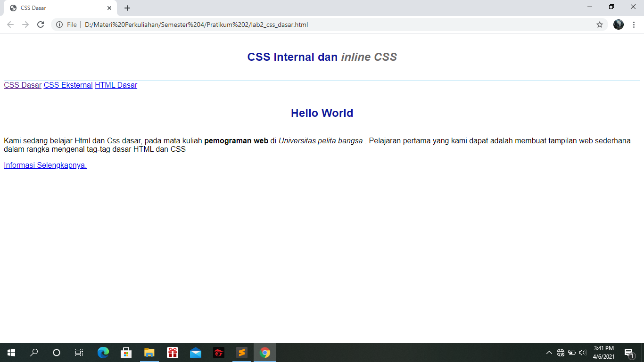644x362 pixels.
Task: Click the Chrome taskbar icon
Action: [265, 353]
